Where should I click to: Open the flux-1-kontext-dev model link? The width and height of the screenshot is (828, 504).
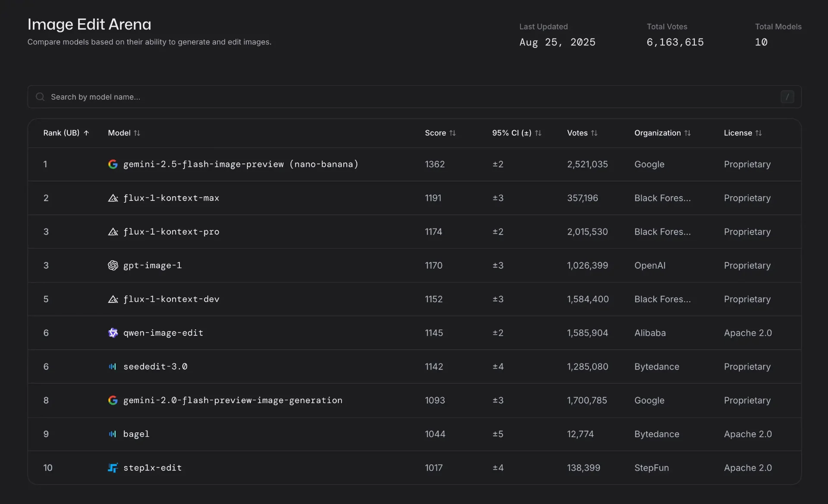tap(171, 299)
